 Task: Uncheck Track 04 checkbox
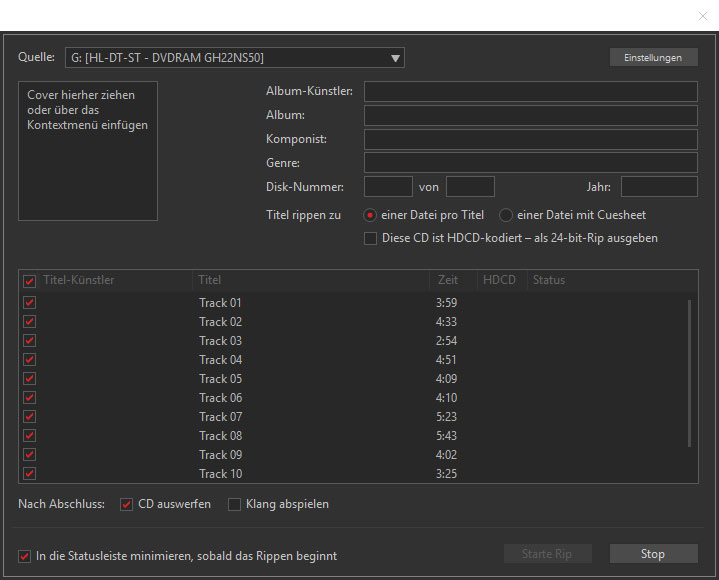pyautogui.click(x=29, y=360)
